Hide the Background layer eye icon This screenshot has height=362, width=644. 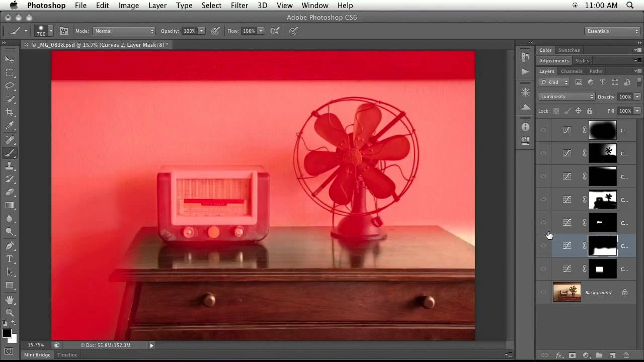coord(543,292)
